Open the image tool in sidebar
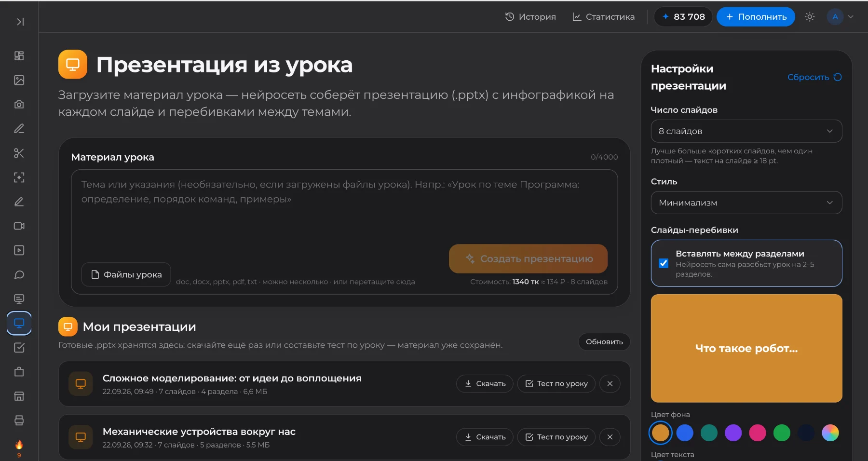The image size is (868, 461). [19, 80]
